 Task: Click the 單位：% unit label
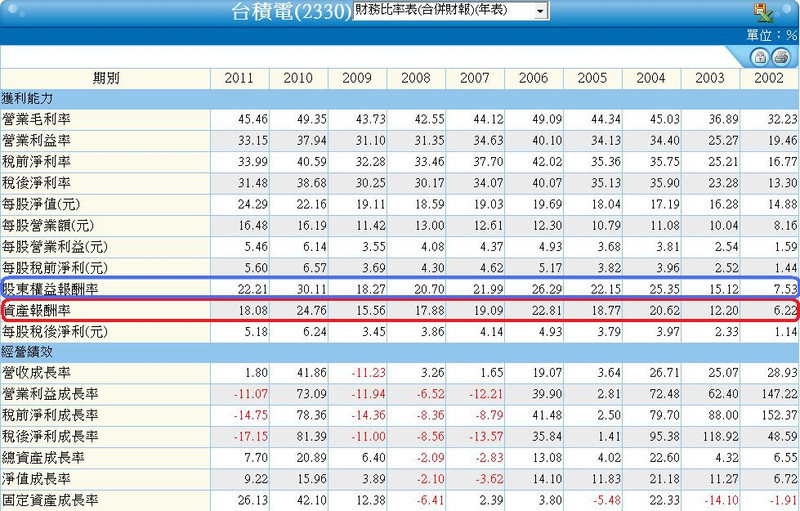tap(771, 35)
